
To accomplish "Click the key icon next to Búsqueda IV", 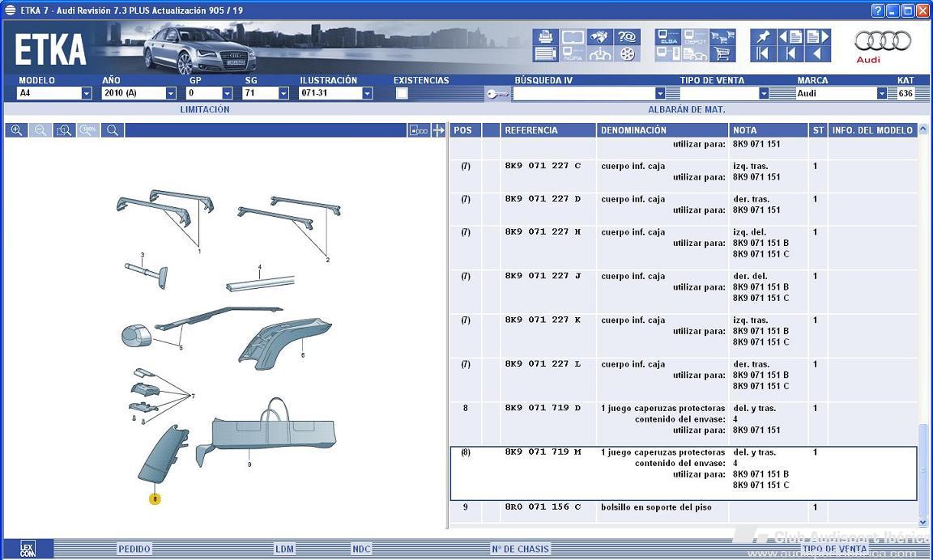I will point(496,93).
